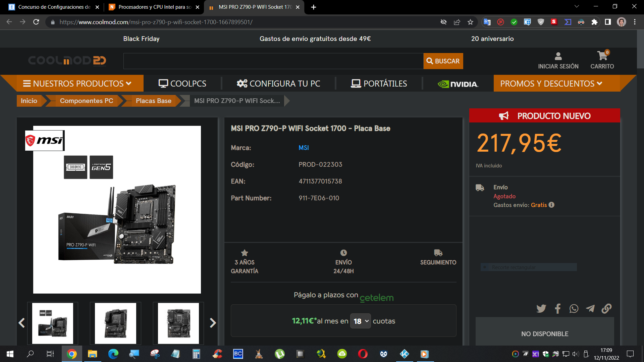Open system tray volume icon
Image resolution: width=644 pixels, height=362 pixels.
click(x=576, y=354)
